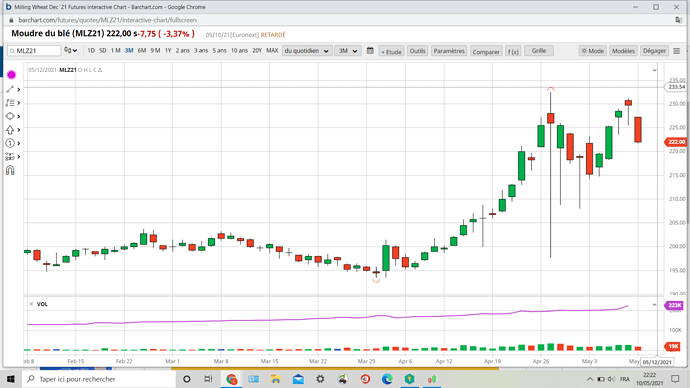Open the 'du quotidien' frequency dropdown

tap(307, 51)
